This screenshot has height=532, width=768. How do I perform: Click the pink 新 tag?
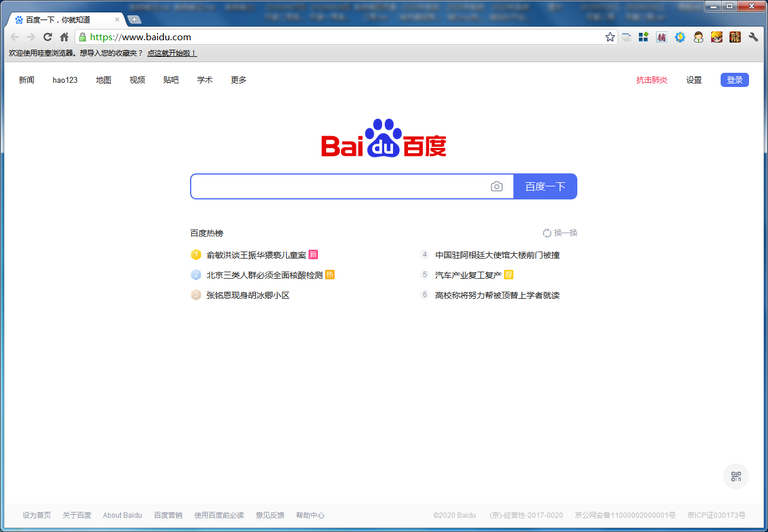click(x=313, y=254)
